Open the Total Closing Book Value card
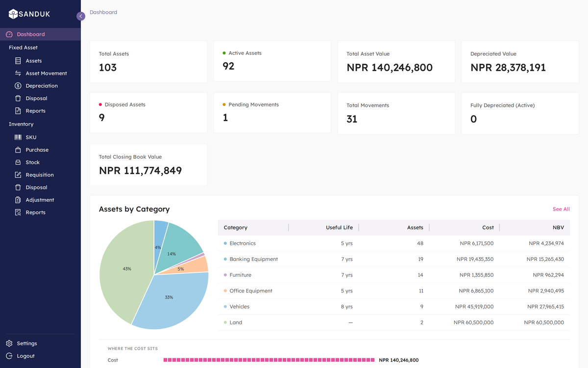The width and height of the screenshot is (588, 368). pos(148,165)
